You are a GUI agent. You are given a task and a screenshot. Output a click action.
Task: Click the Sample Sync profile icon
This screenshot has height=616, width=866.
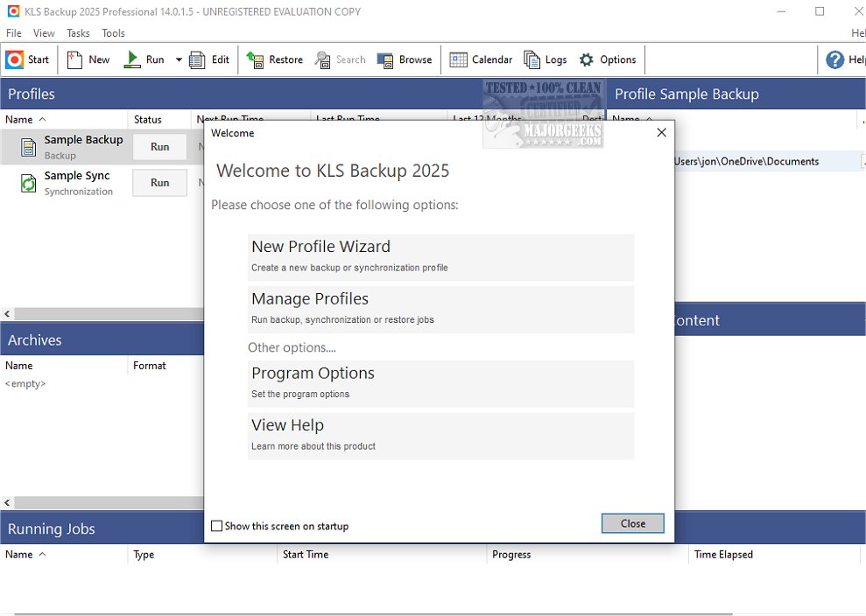pos(29,183)
